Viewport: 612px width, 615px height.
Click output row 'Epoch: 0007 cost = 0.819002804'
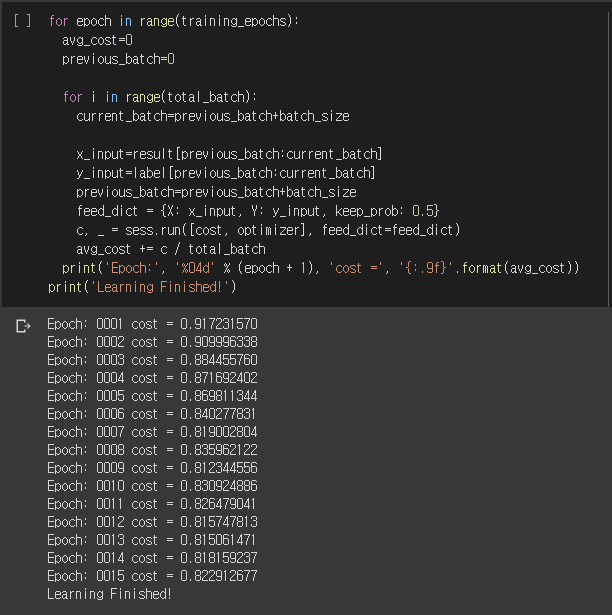(152, 433)
